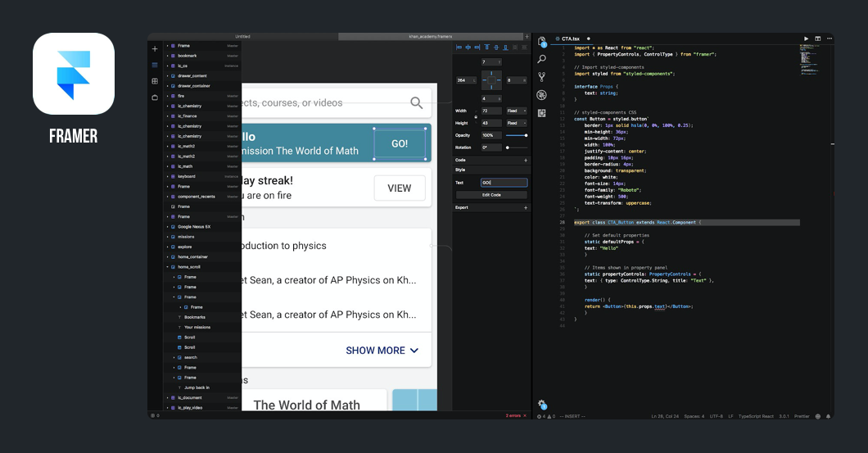Expand the home_container layer
The width and height of the screenshot is (868, 453).
pos(168,257)
